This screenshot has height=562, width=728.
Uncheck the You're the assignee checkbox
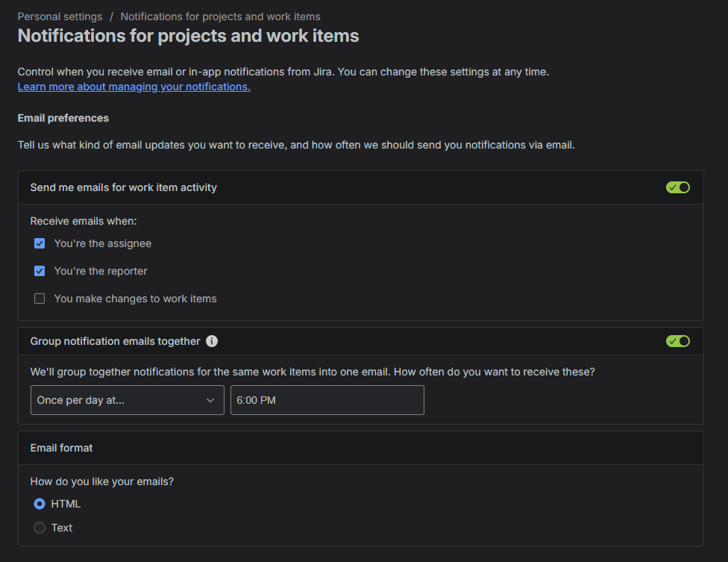coord(40,243)
